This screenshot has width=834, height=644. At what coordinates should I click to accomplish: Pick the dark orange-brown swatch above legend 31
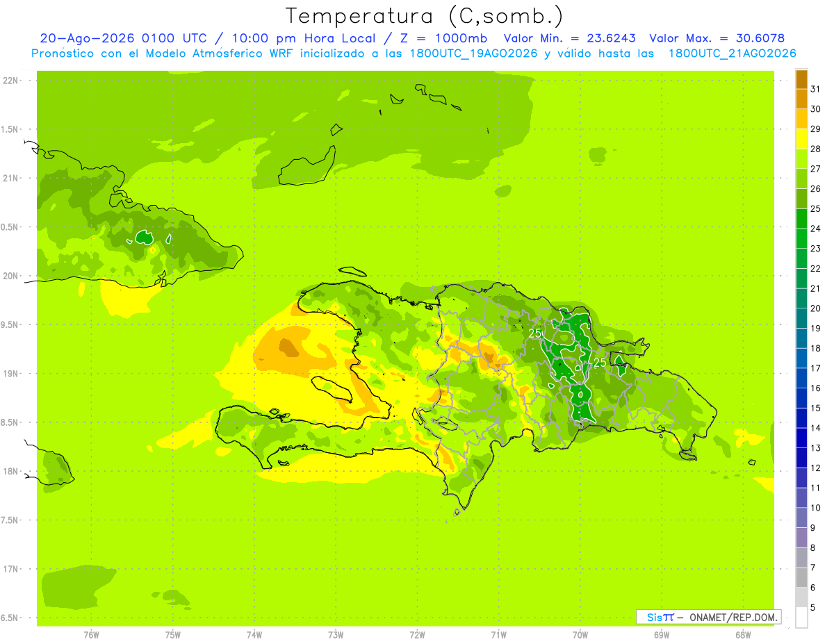click(x=802, y=79)
